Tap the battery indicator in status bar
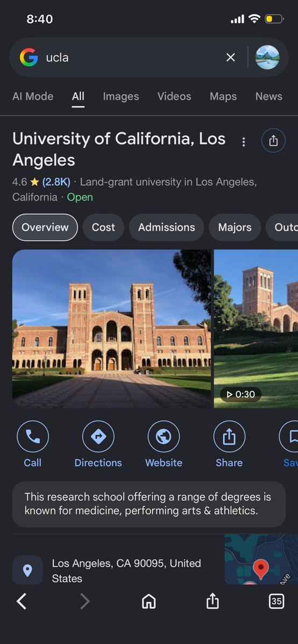 click(274, 19)
